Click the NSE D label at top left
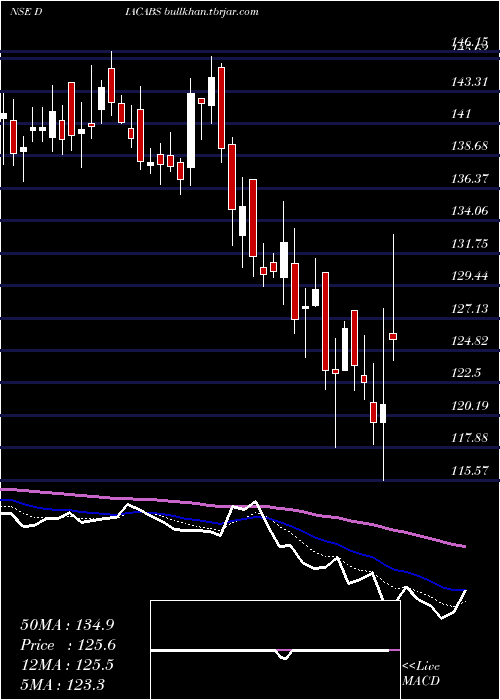This screenshot has width=500, height=700. 26,12
